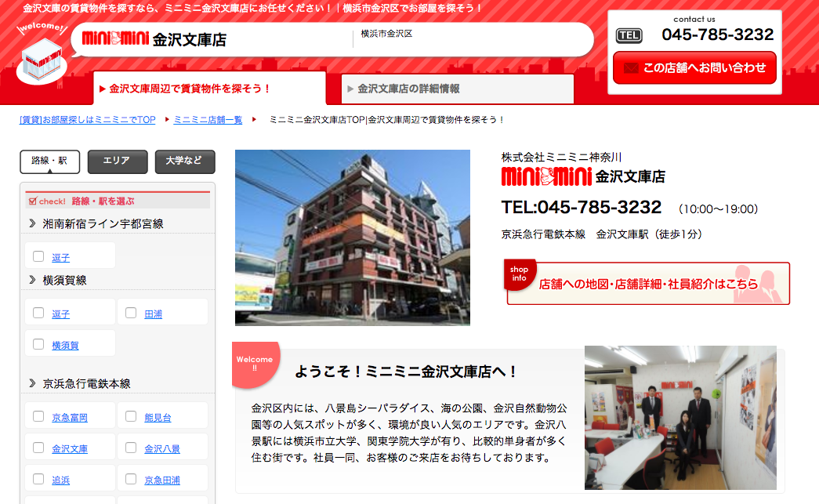Click minimini logo beside store photo
Image resolution: width=819 pixels, height=504 pixels.
click(546, 176)
